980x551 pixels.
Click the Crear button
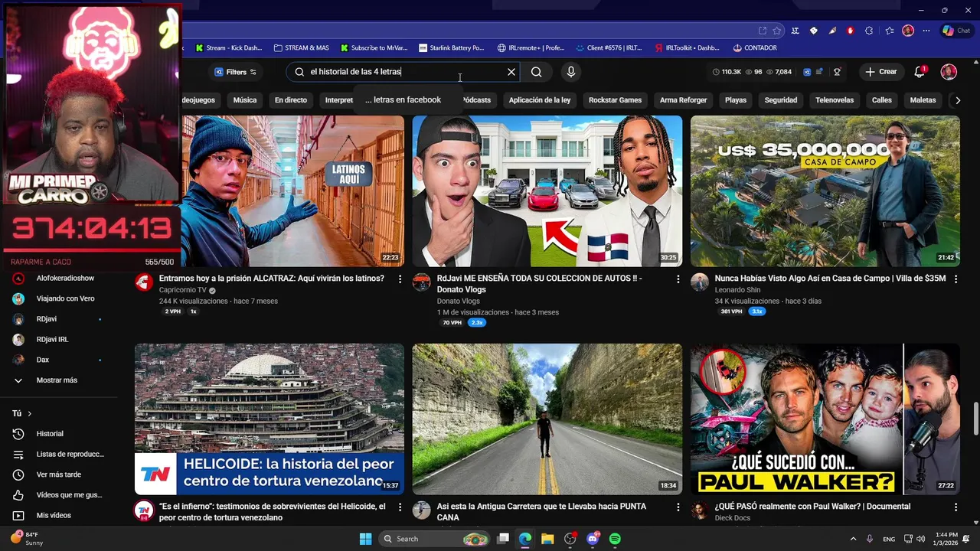880,72
